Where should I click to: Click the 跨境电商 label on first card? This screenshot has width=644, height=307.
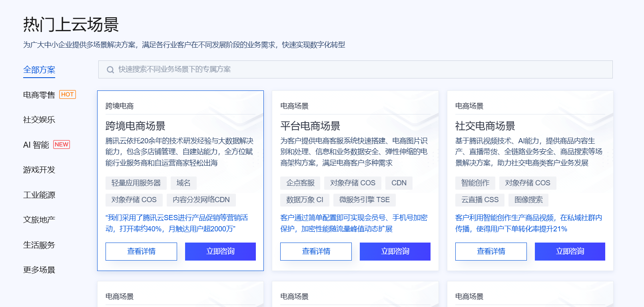tap(120, 106)
